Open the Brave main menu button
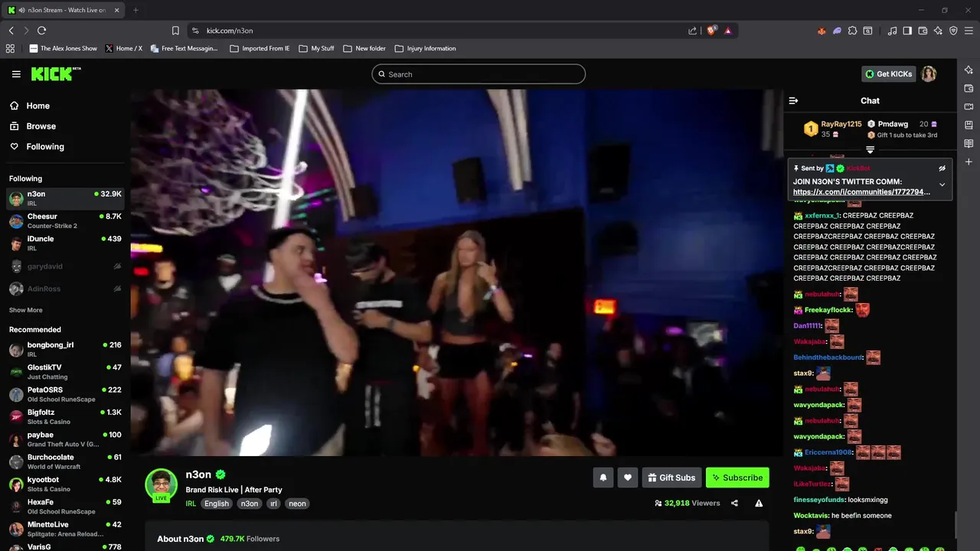Viewport: 980px width, 551px height. 969,31
